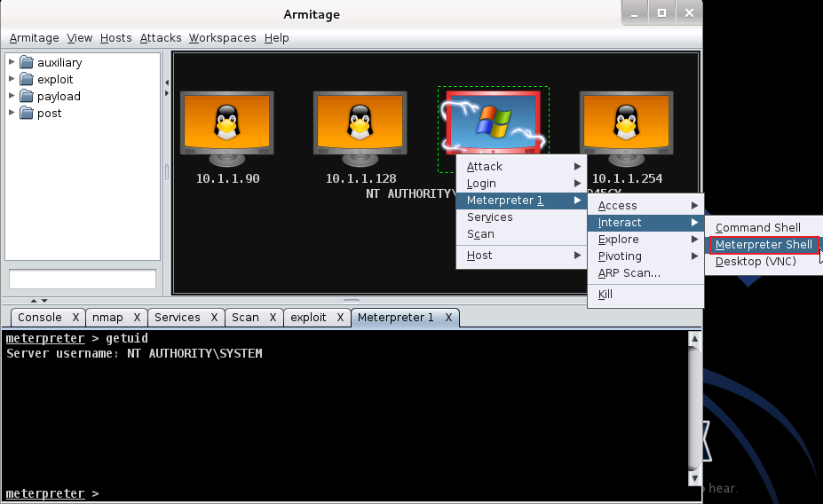
Task: Switch to the exploit tab
Action: pos(308,318)
